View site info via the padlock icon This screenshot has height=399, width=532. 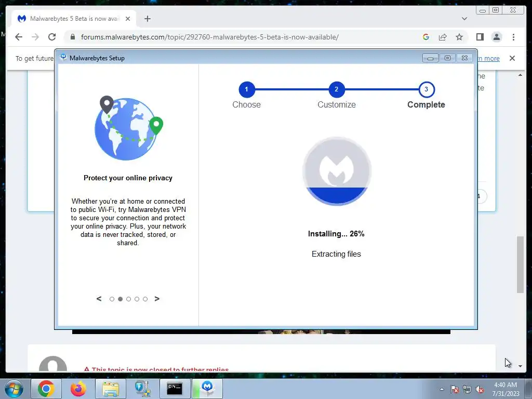[73, 37]
